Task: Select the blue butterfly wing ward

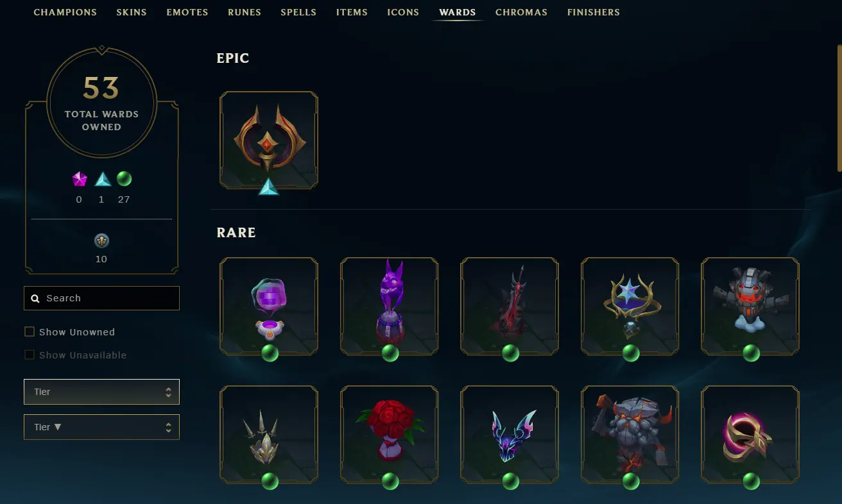Action: [510, 434]
